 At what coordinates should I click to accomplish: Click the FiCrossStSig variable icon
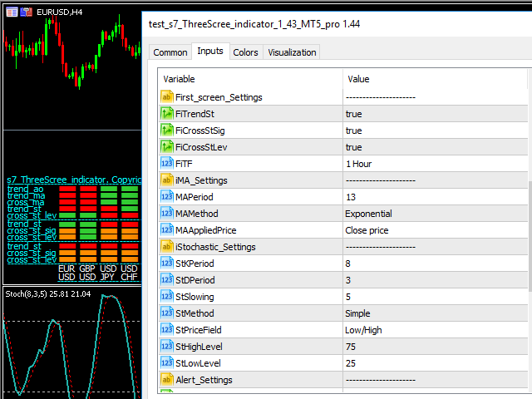(166, 131)
